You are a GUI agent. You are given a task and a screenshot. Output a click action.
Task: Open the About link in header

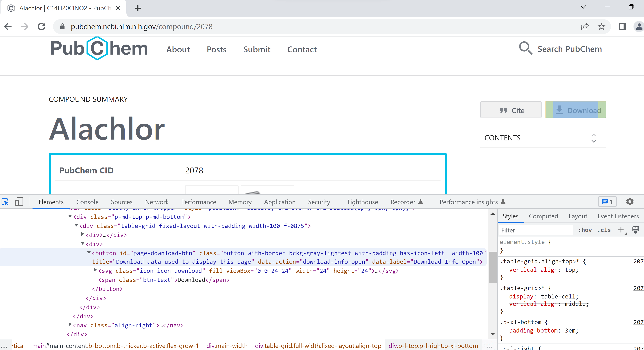178,49
